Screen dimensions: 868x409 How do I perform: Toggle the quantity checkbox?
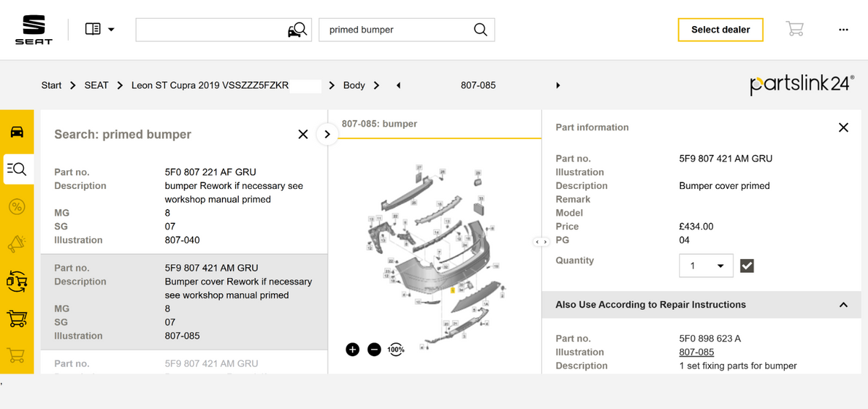pos(747,266)
